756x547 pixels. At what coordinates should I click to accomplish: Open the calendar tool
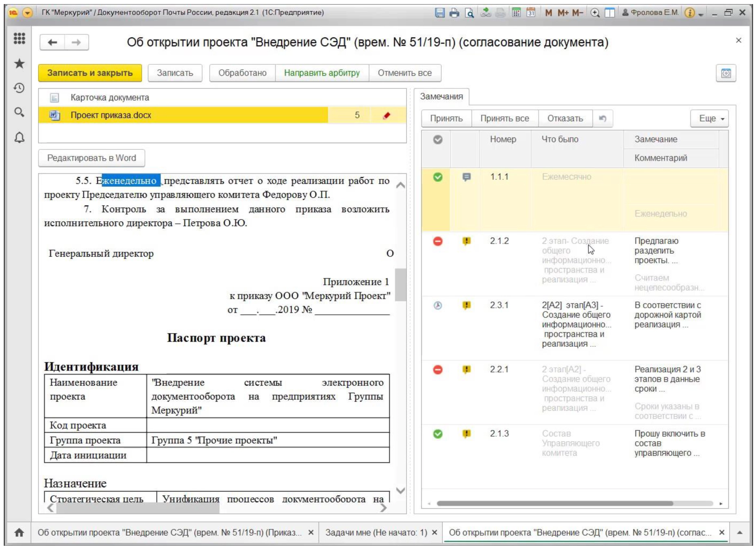[531, 12]
